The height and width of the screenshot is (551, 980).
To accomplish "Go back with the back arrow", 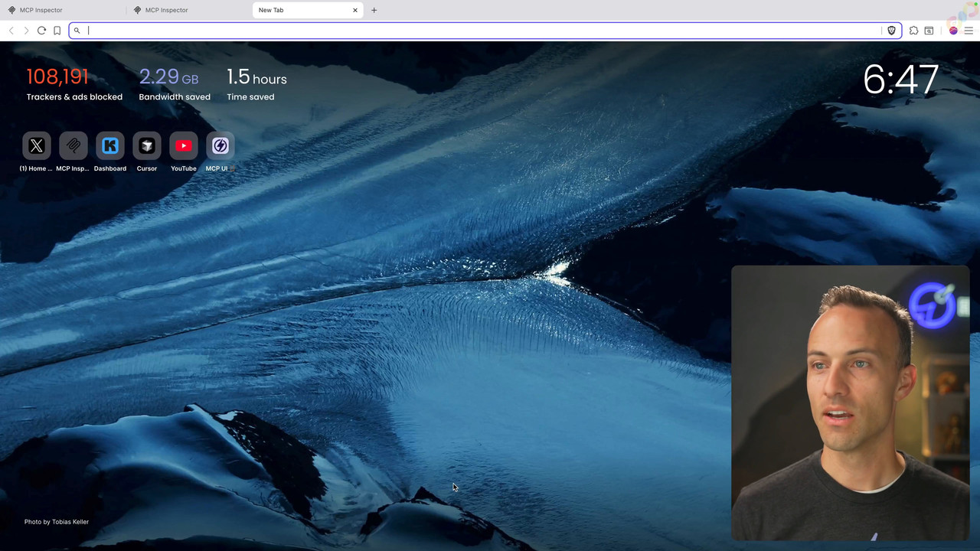I will tap(11, 31).
